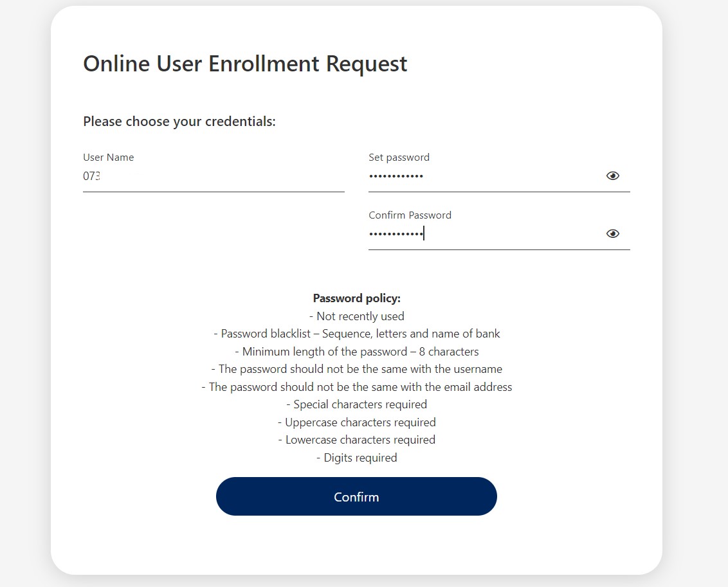Image resolution: width=728 pixels, height=587 pixels.
Task: Click the rule about password matching email address
Action: coord(356,387)
